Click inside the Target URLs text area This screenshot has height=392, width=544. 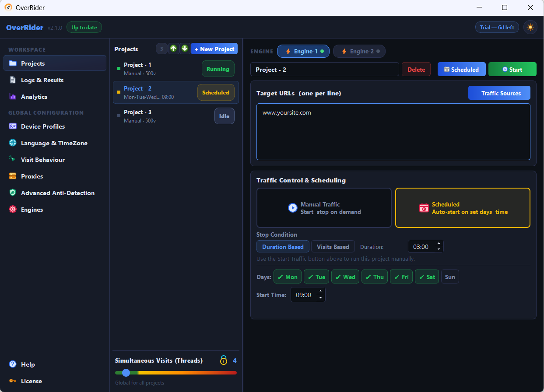(393, 132)
